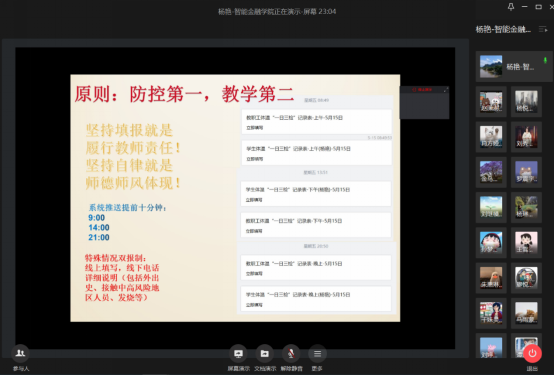Image resolution: width=554 pixels, height=376 pixels.
Task: Select the gray city skyline avatar
Action: coord(526,102)
